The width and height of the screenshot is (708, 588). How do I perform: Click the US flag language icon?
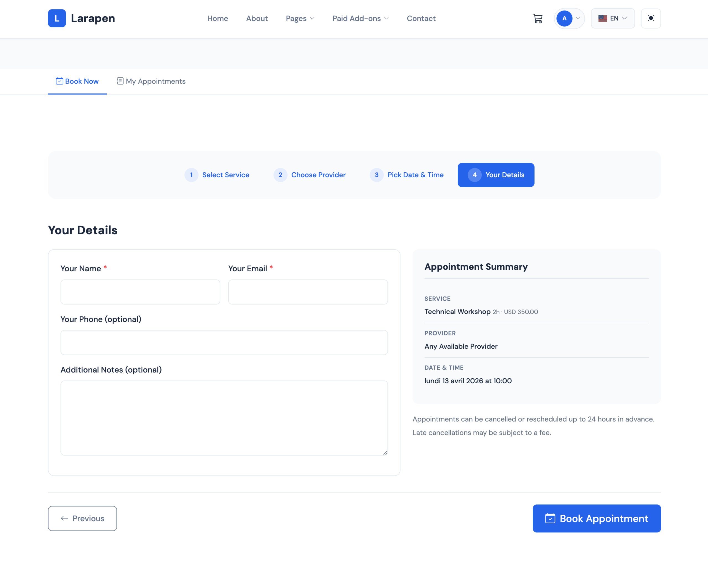click(x=602, y=19)
